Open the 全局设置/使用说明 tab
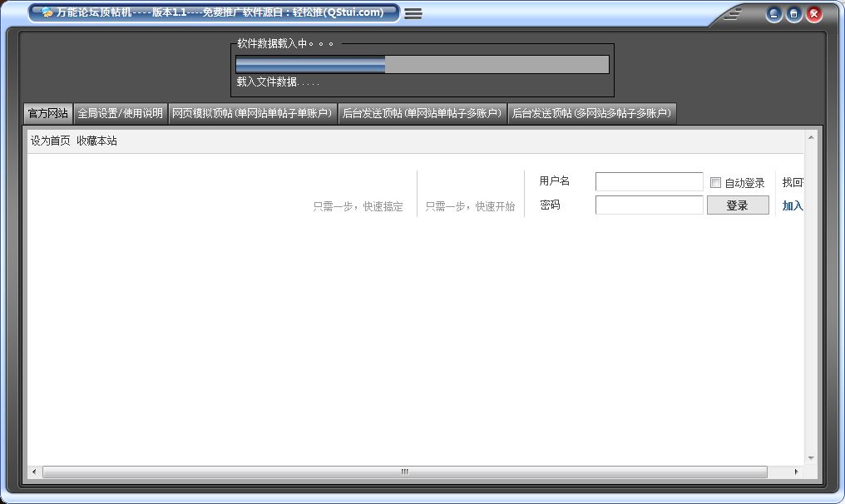Image resolution: width=845 pixels, height=504 pixels. [x=121, y=113]
